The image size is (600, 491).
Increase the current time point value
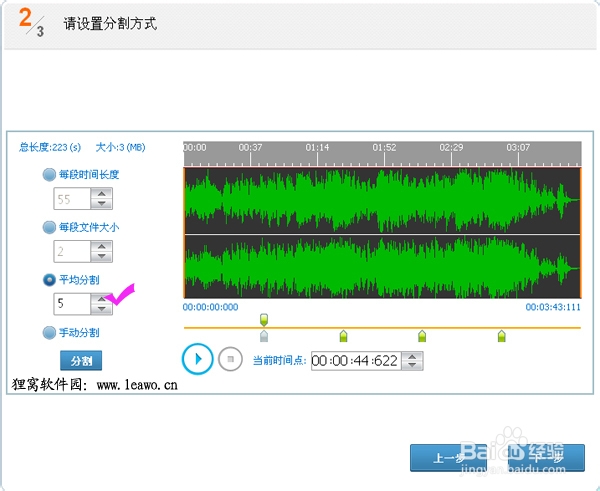pos(412,356)
